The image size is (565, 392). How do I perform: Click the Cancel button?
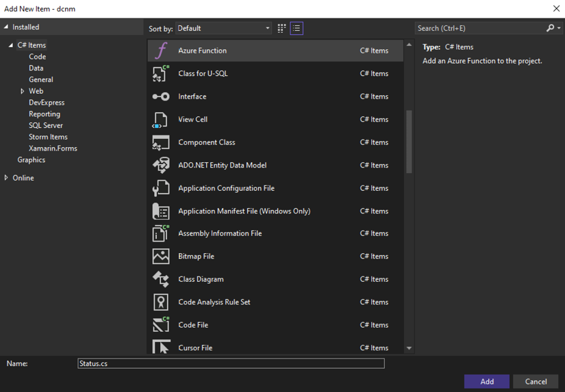coord(536,382)
